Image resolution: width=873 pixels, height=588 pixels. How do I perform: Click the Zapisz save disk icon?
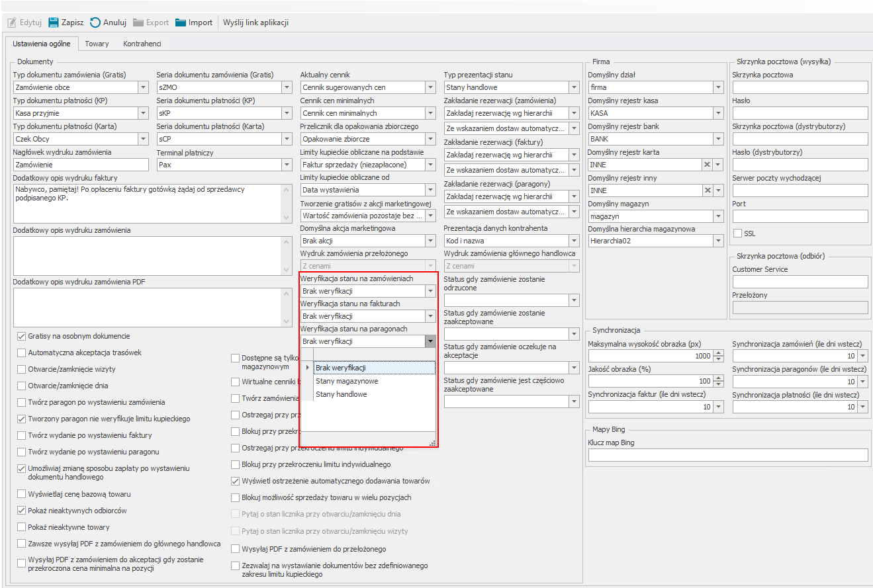pos(54,22)
